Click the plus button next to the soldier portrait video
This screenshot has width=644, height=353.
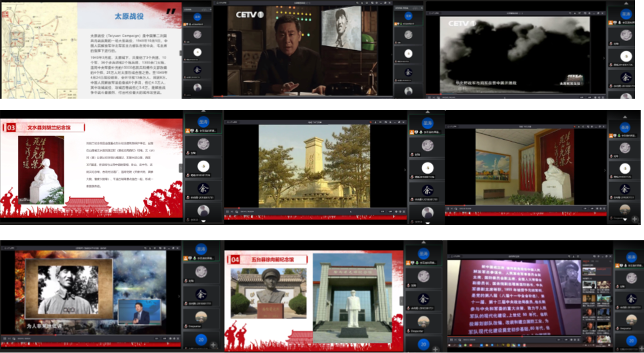coord(214,345)
